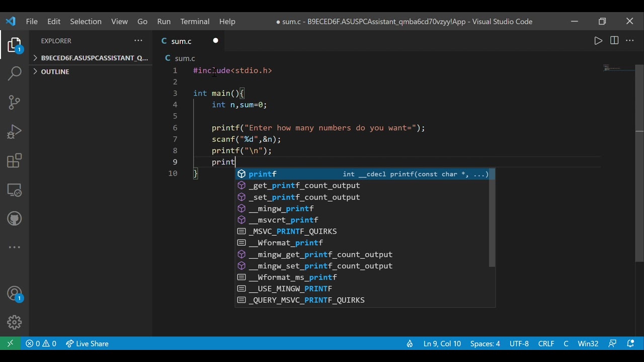
Task: Click the scanf("%d",&n); code line
Action: tap(247, 139)
